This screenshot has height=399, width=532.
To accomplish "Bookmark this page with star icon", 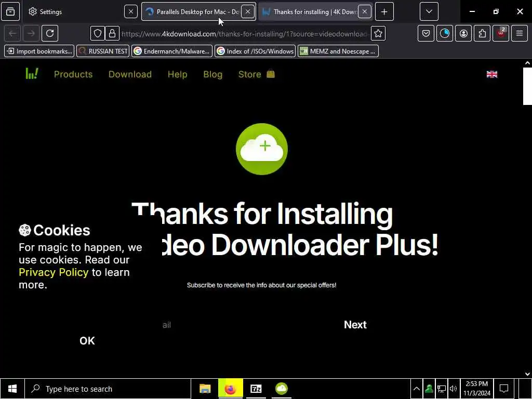I will click(x=378, y=34).
